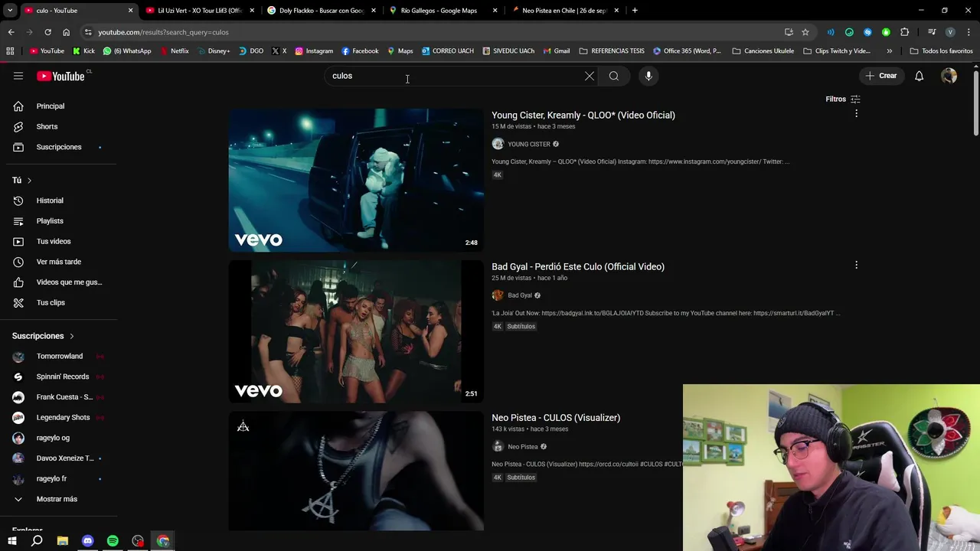Open the Neo Pistea channel link
980x551 pixels.
pyautogui.click(x=523, y=447)
